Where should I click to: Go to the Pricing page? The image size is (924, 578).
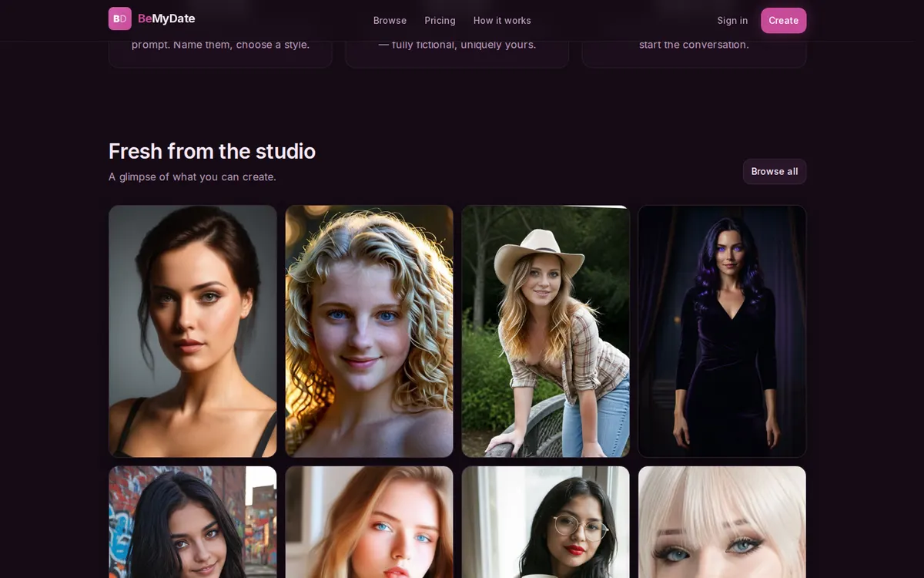click(440, 20)
